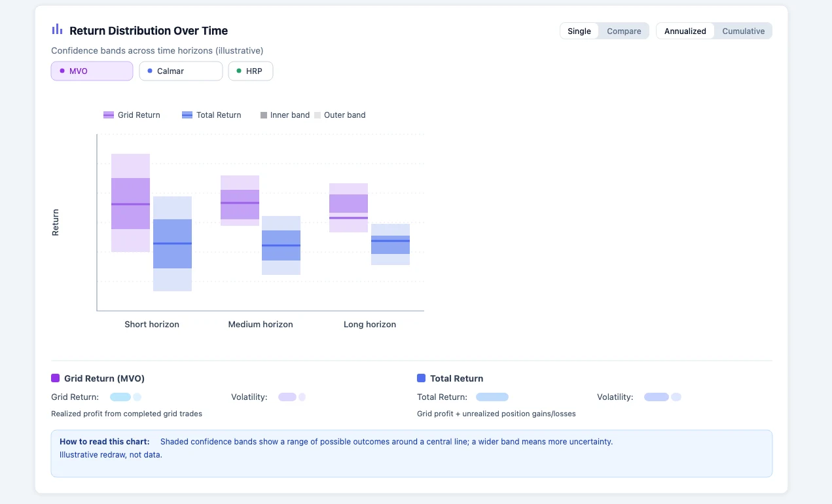Click "Illustrative redraw, not data." note
This screenshot has width=832, height=504.
click(x=111, y=455)
